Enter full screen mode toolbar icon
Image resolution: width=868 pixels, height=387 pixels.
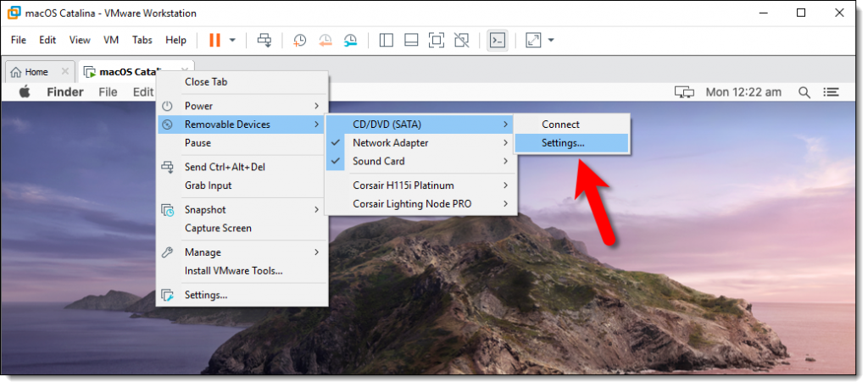437,40
